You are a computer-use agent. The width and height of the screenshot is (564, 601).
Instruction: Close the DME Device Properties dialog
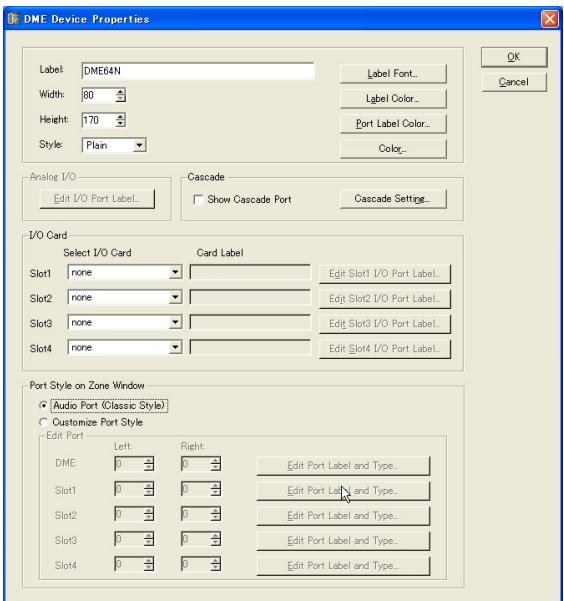pyautogui.click(x=549, y=19)
